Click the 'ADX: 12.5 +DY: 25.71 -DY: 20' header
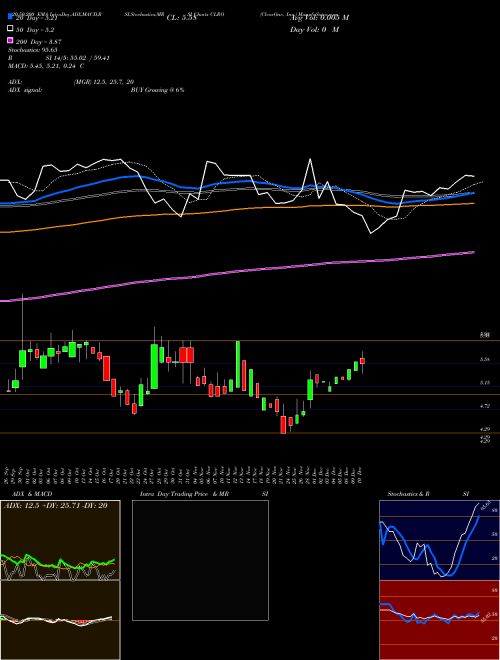 point(56,505)
